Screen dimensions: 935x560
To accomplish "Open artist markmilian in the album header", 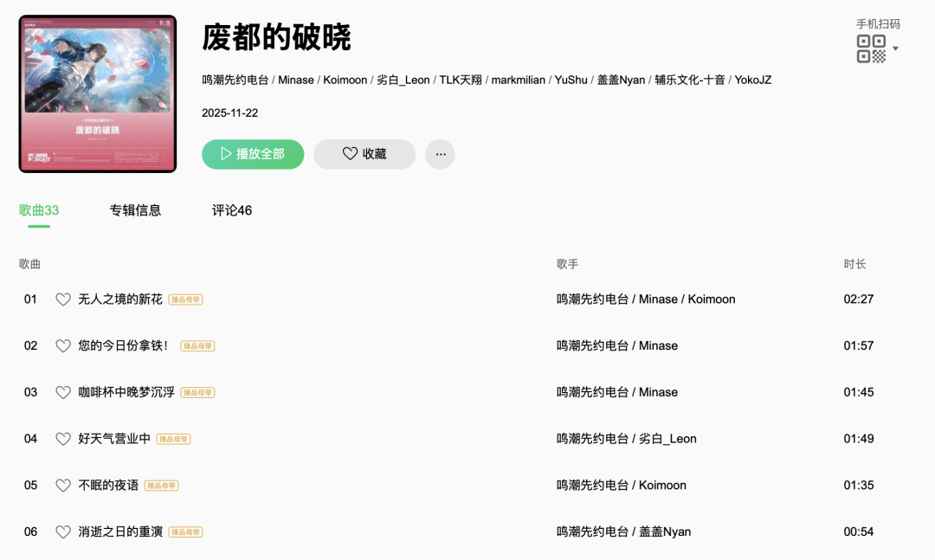I will click(519, 80).
